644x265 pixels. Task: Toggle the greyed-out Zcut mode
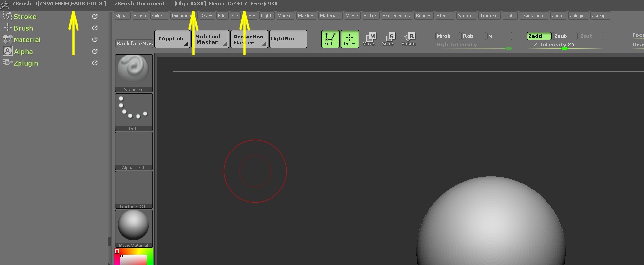coord(591,36)
